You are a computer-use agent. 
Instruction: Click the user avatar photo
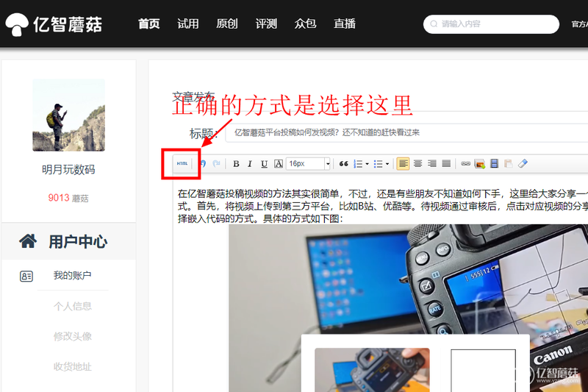pos(68,115)
